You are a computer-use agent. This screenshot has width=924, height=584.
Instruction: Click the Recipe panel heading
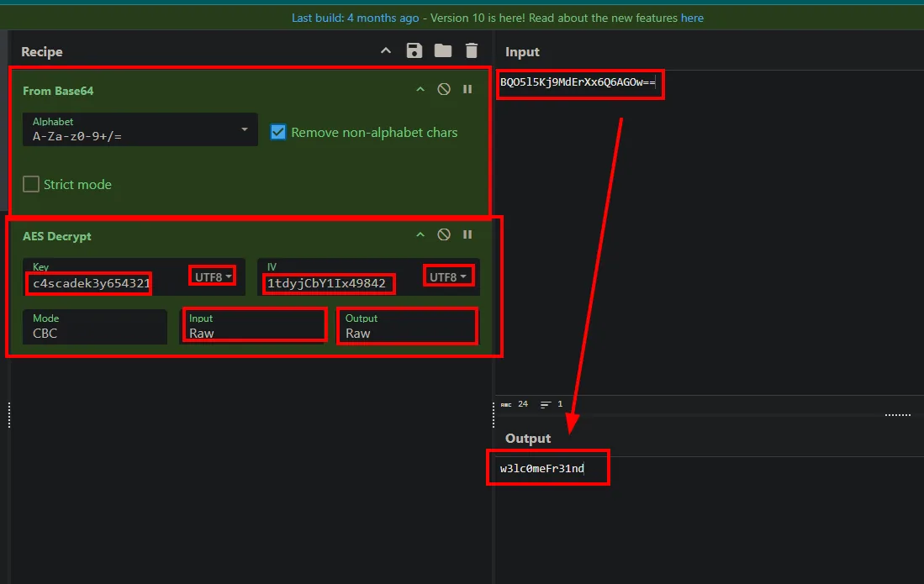point(42,52)
